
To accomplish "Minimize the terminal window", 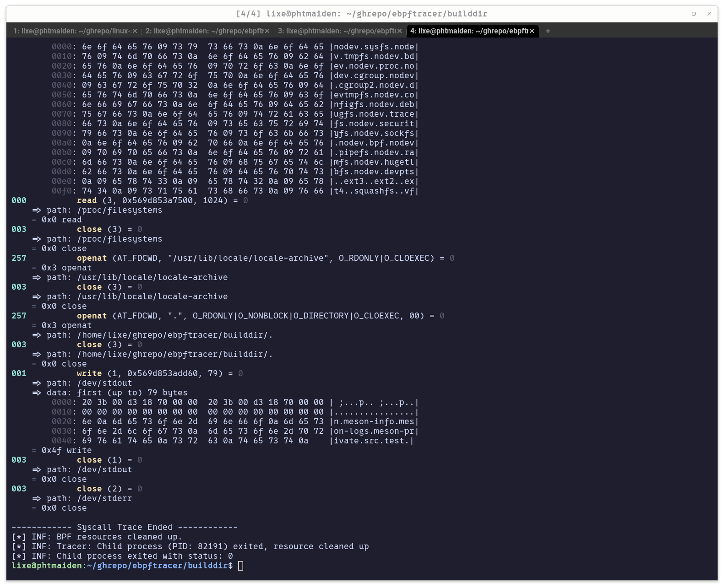I will point(678,14).
